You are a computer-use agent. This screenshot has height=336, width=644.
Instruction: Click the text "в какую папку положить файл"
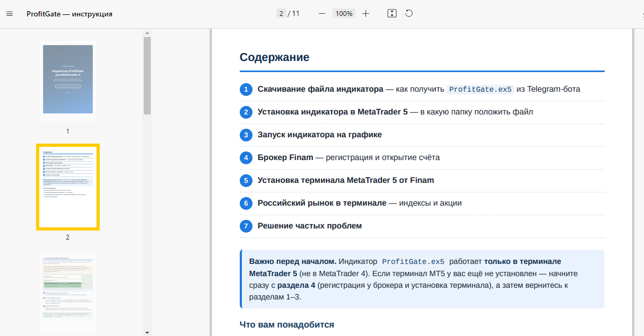(477, 112)
